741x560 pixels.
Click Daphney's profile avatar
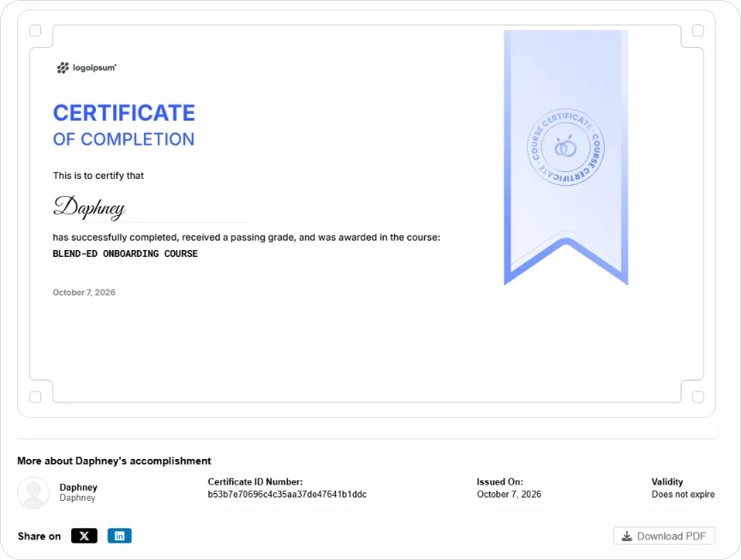(x=33, y=493)
